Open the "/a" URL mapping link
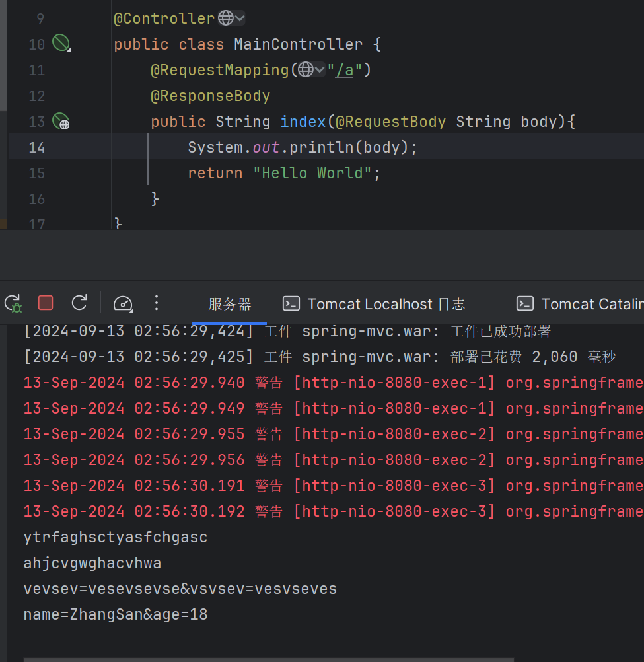 [345, 70]
